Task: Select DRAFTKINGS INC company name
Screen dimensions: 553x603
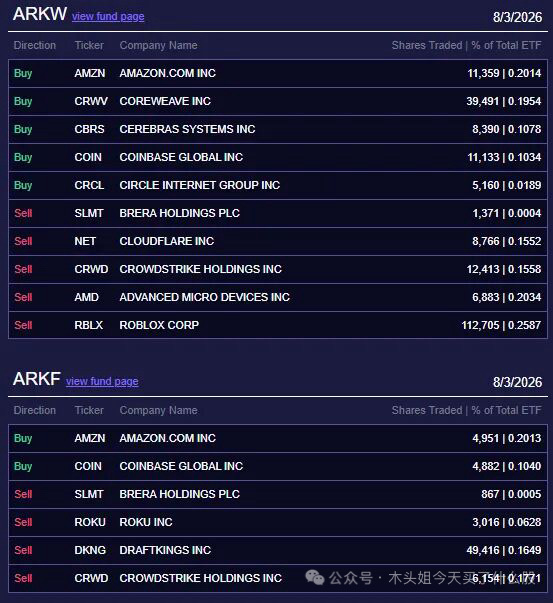Action: [x=165, y=550]
